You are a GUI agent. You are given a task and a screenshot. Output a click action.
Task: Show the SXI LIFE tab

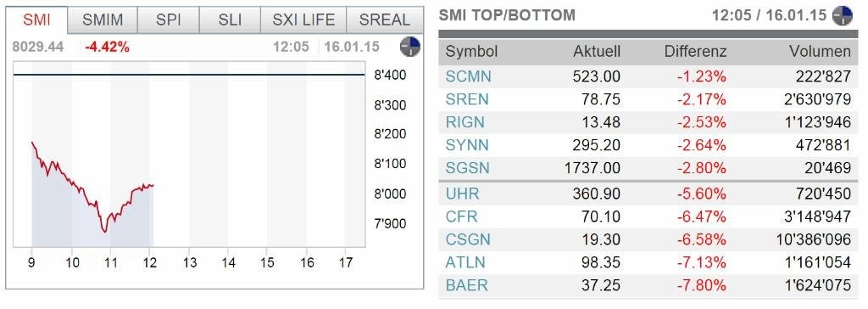click(303, 20)
